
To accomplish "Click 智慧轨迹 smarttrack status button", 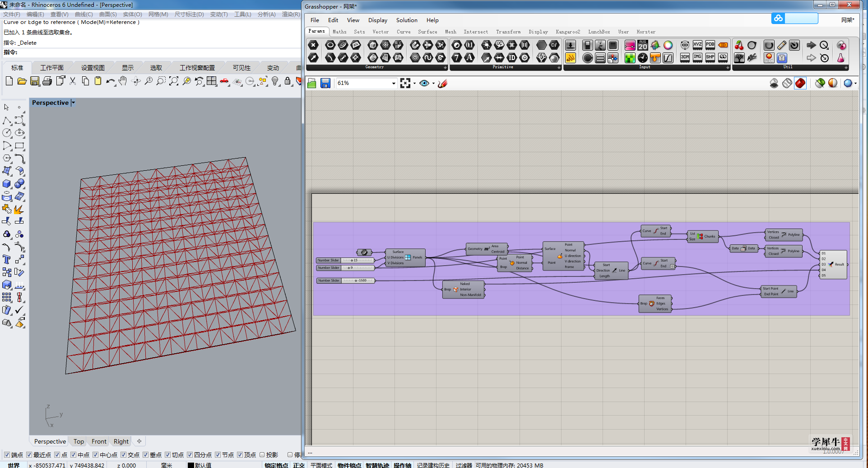I will pyautogui.click(x=377, y=465).
